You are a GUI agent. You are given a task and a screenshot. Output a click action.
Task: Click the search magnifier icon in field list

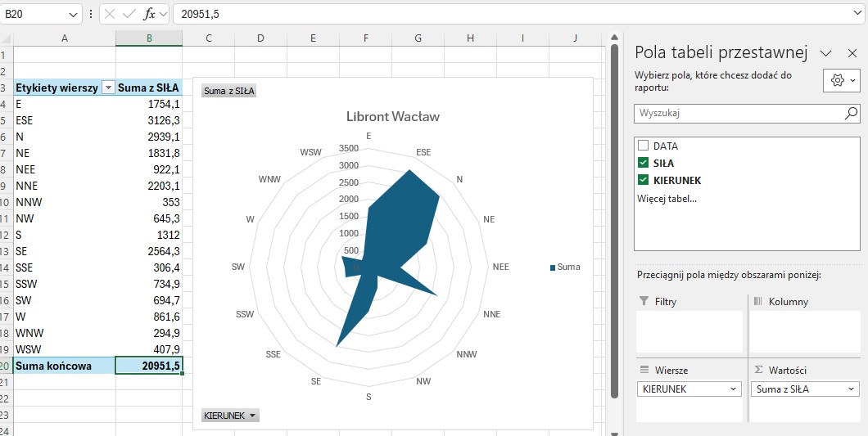tap(851, 113)
